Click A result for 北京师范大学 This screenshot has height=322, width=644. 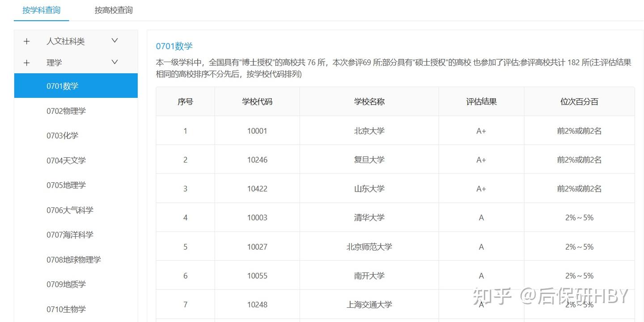(481, 247)
